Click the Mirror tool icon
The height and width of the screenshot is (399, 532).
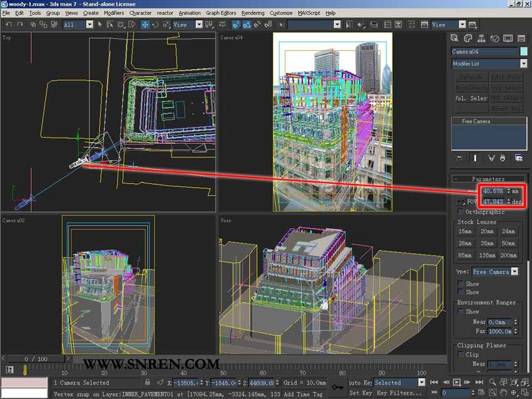pyautogui.click(x=349, y=24)
